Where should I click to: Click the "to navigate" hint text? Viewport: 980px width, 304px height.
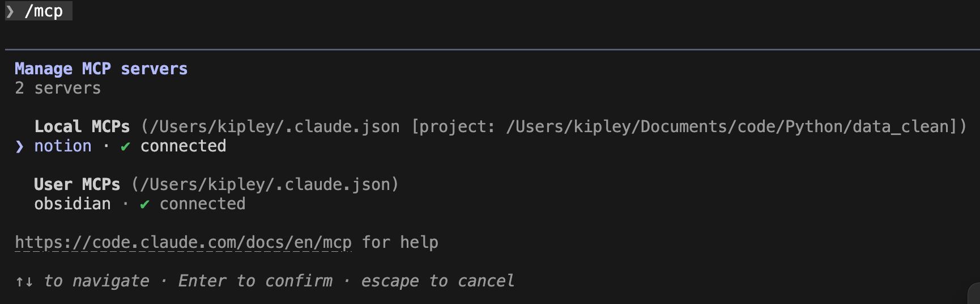pyautogui.click(x=96, y=281)
